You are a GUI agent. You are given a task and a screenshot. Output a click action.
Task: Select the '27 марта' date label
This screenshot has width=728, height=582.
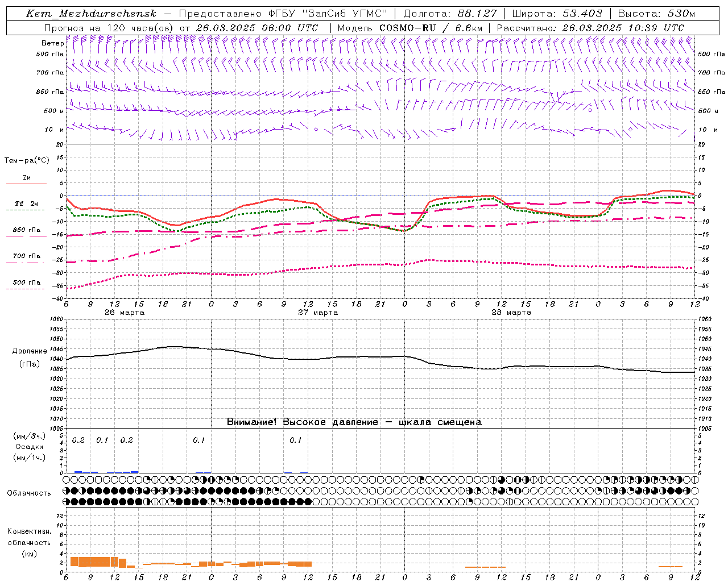(x=318, y=312)
